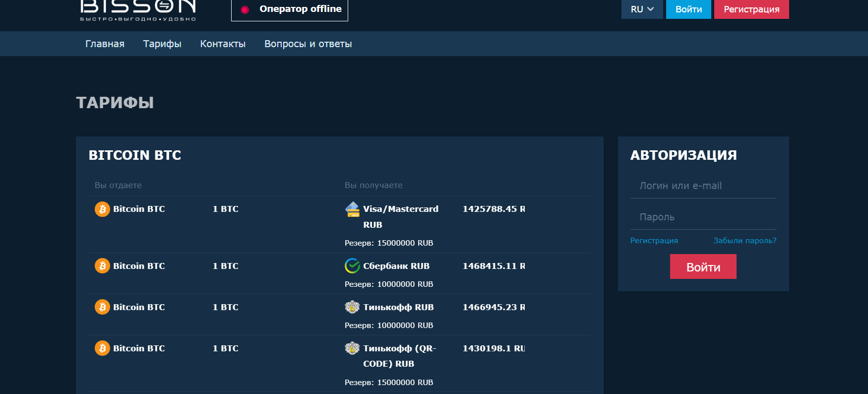Click the red Войти button in the authorization panel
This screenshot has height=394, width=868.
(703, 266)
